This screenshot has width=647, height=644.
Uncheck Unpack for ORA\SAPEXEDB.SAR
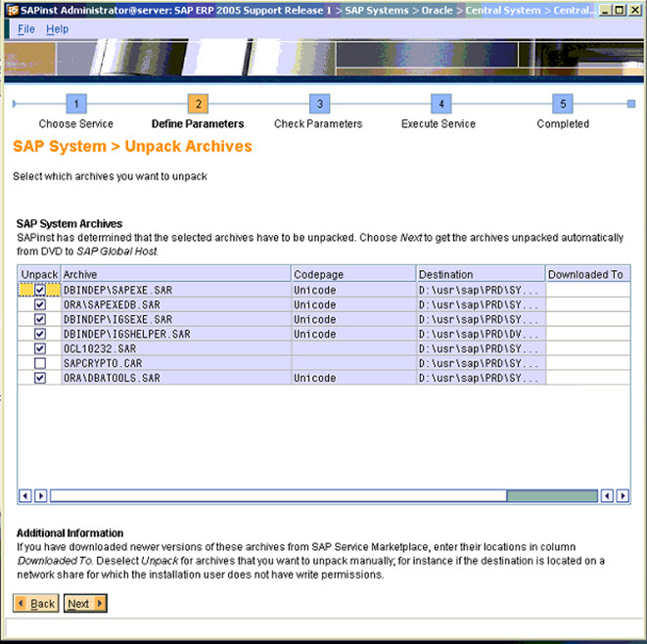pos(40,305)
